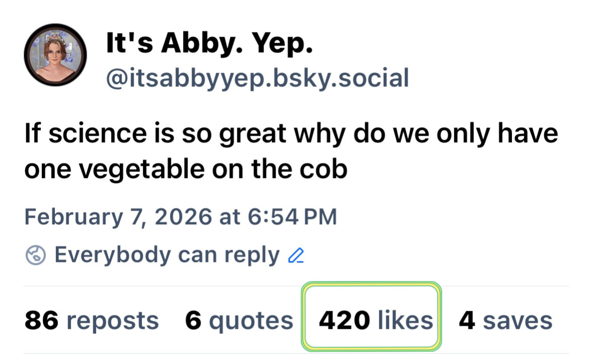The height and width of the screenshot is (364, 593).
Task: Click the word "quotes"
Action: [251, 320]
